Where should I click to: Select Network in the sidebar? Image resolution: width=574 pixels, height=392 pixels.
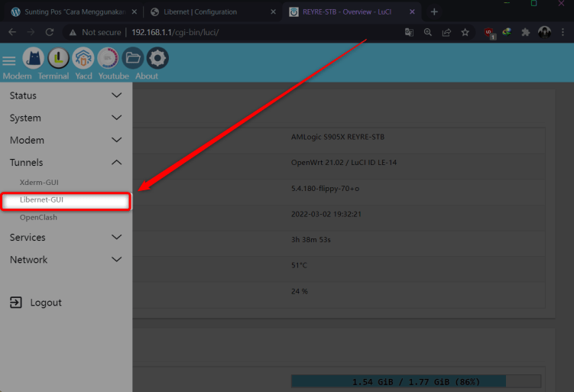point(28,260)
